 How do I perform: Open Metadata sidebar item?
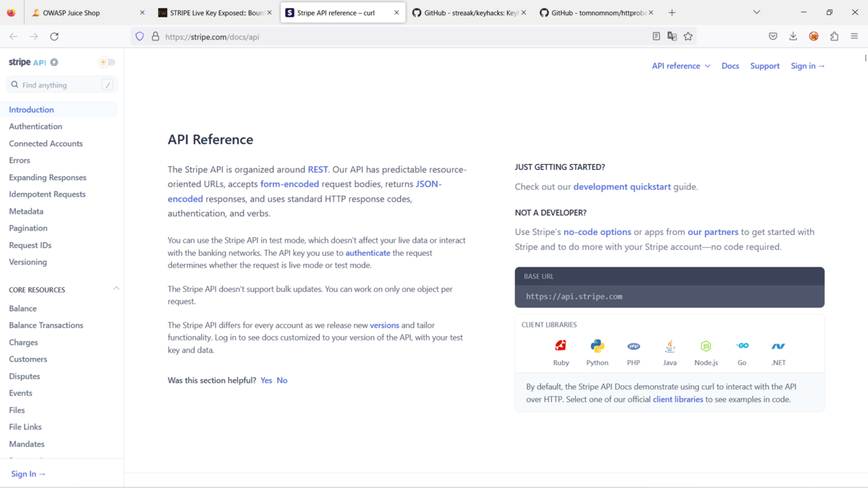26,211
